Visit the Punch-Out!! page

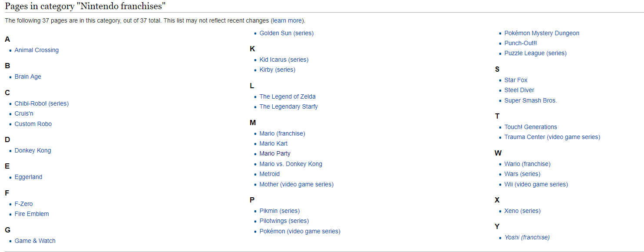click(x=521, y=43)
